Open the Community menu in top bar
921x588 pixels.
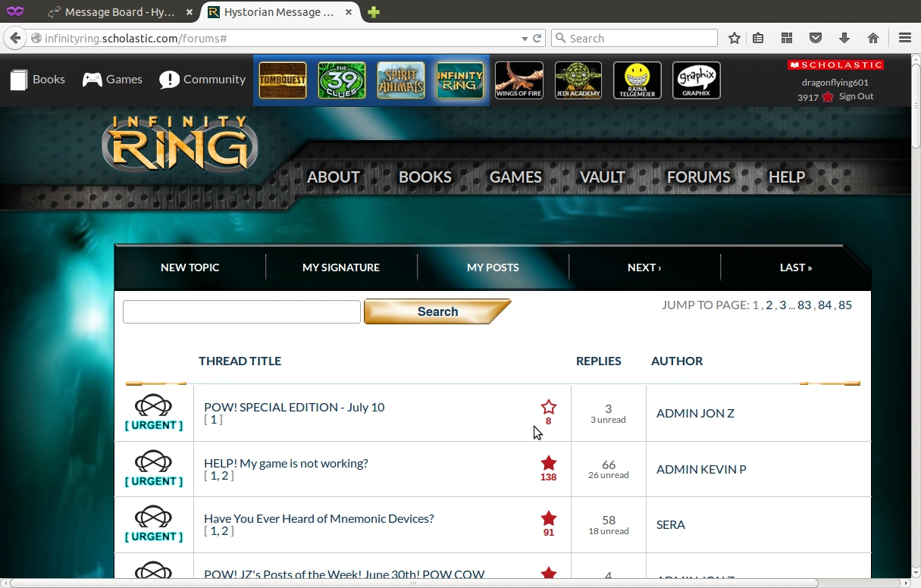(202, 80)
